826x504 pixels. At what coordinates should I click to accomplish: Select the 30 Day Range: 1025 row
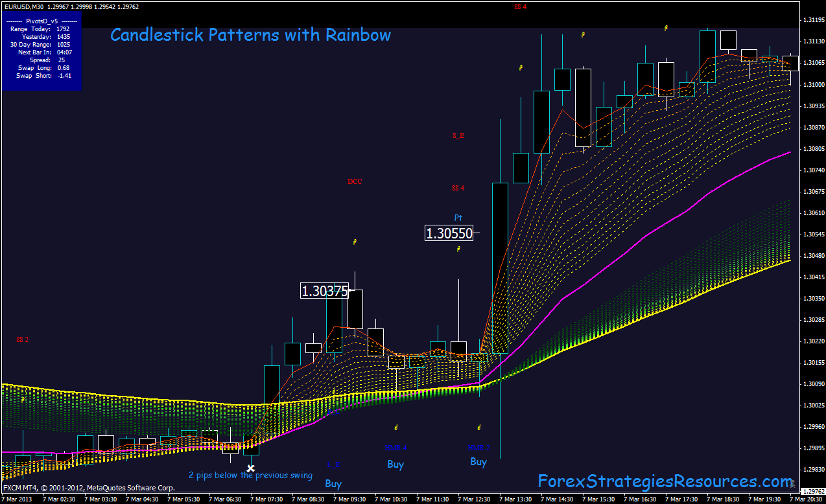tap(40, 44)
